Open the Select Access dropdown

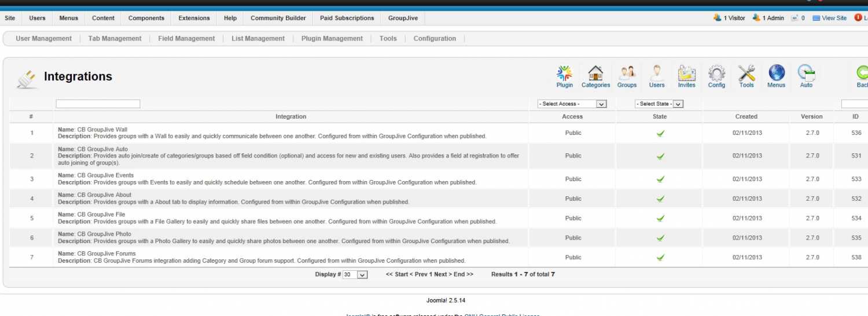[572, 104]
